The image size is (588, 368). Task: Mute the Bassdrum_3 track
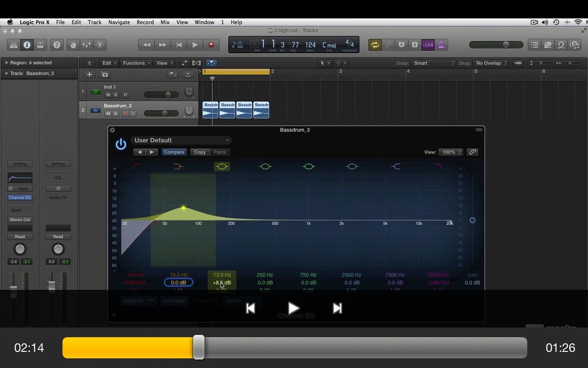tap(108, 114)
